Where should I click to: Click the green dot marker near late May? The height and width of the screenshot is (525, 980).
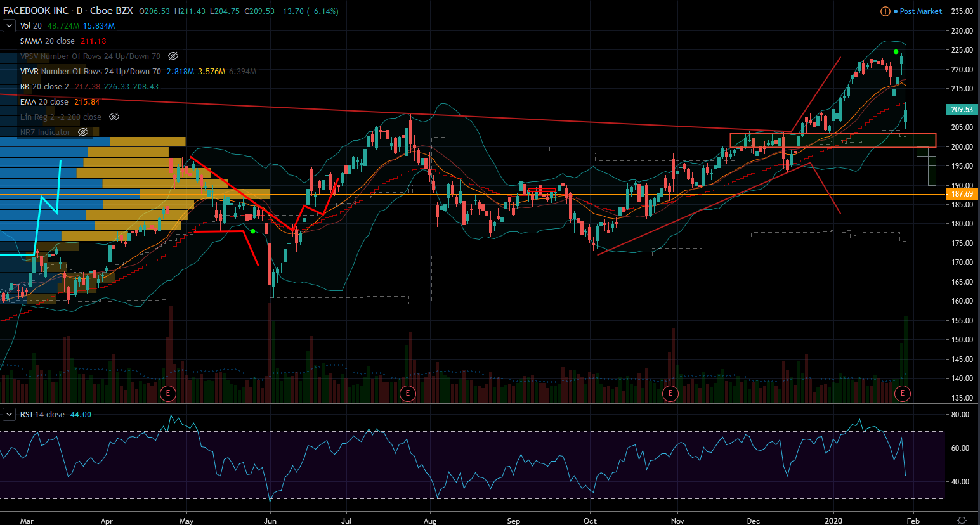252,231
